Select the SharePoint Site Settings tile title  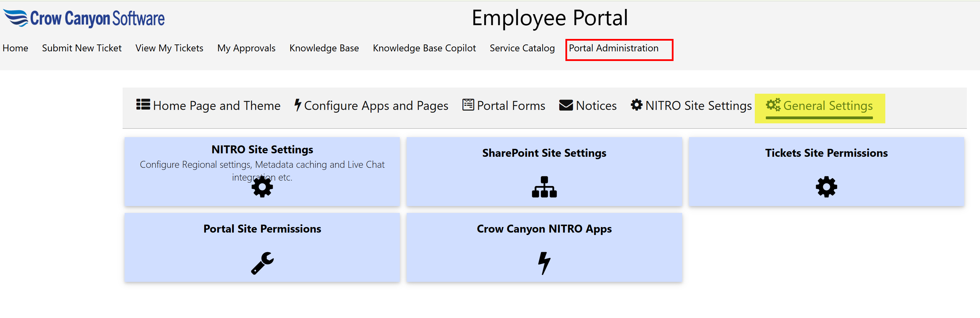pos(544,153)
